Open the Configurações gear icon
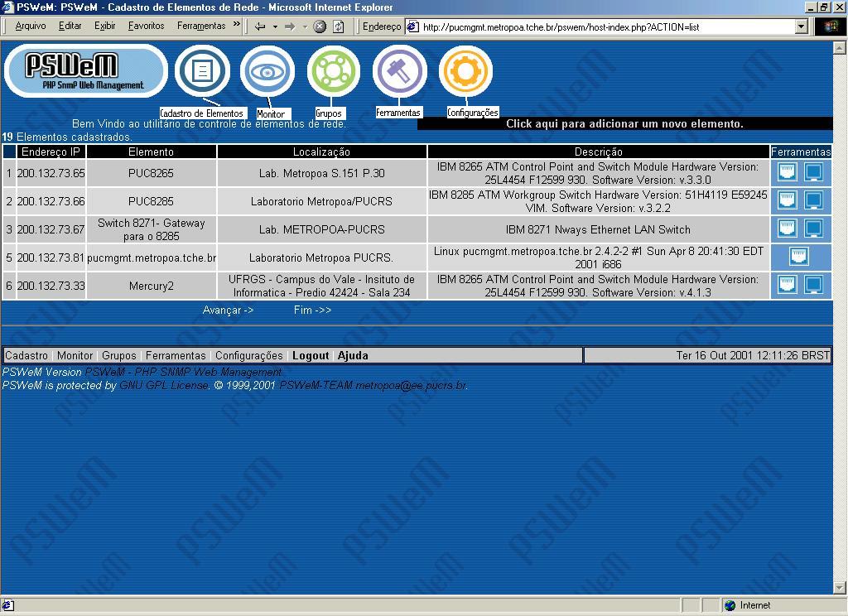This screenshot has width=848, height=616. (465, 71)
